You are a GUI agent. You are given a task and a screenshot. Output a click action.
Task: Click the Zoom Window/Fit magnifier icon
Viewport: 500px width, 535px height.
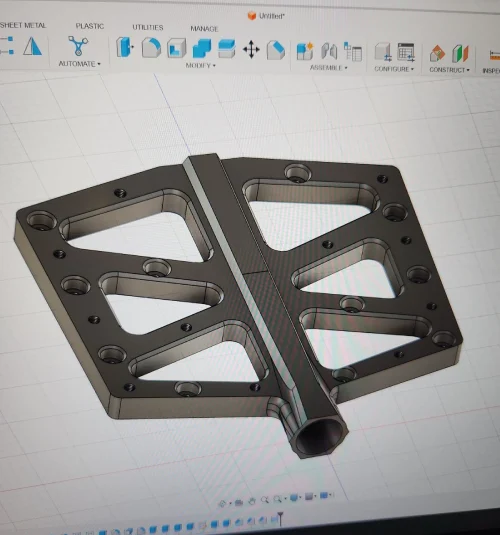point(277,499)
